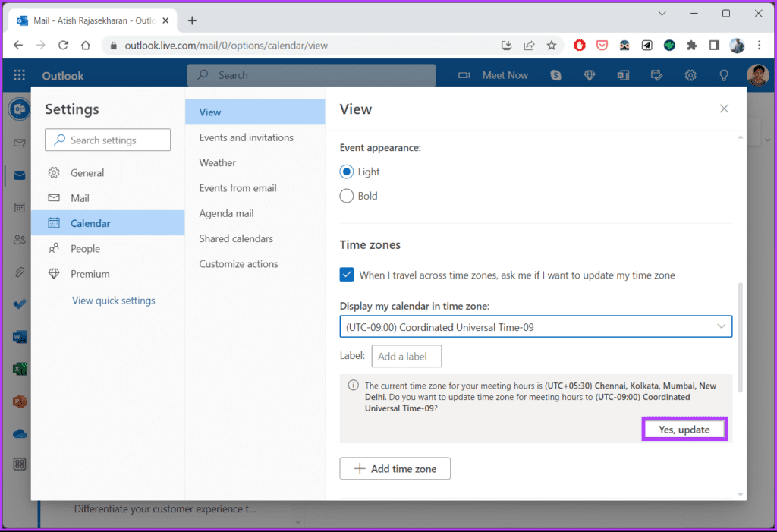Click the View quick settings link
The width and height of the screenshot is (777, 532).
pyautogui.click(x=114, y=301)
